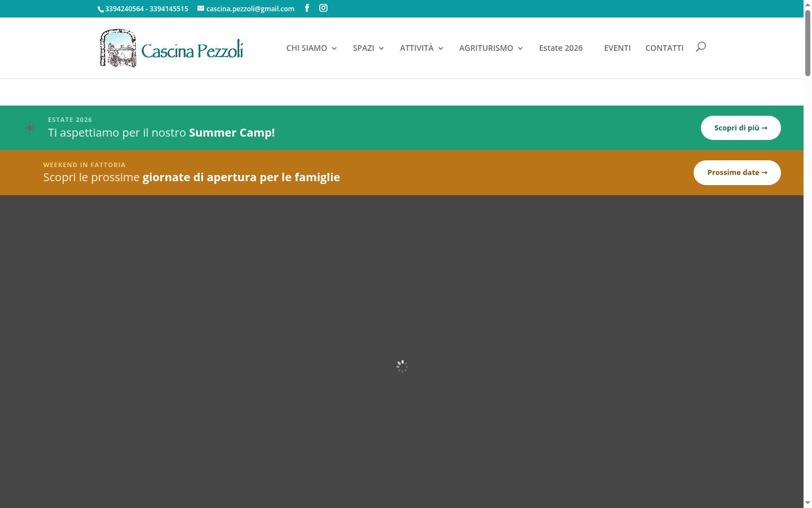Open the CHI SIAMO menu item
The width and height of the screenshot is (812, 508).
[x=307, y=48]
